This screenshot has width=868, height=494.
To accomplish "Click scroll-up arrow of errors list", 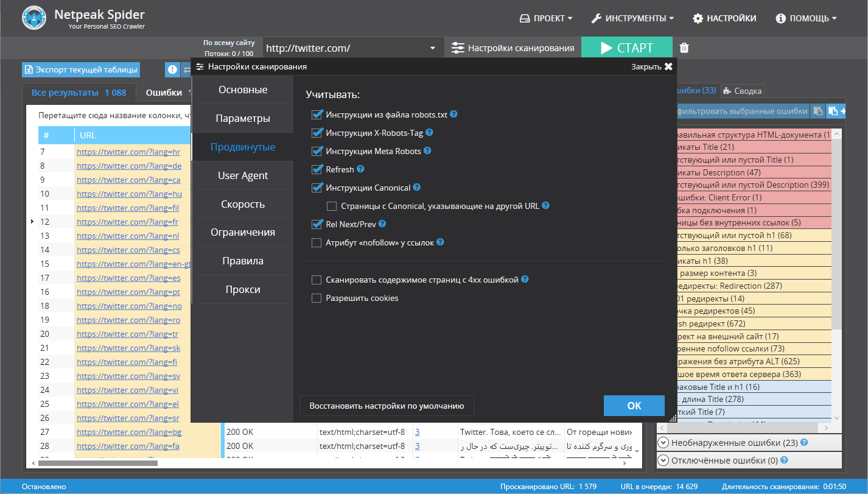I will pyautogui.click(x=837, y=132).
